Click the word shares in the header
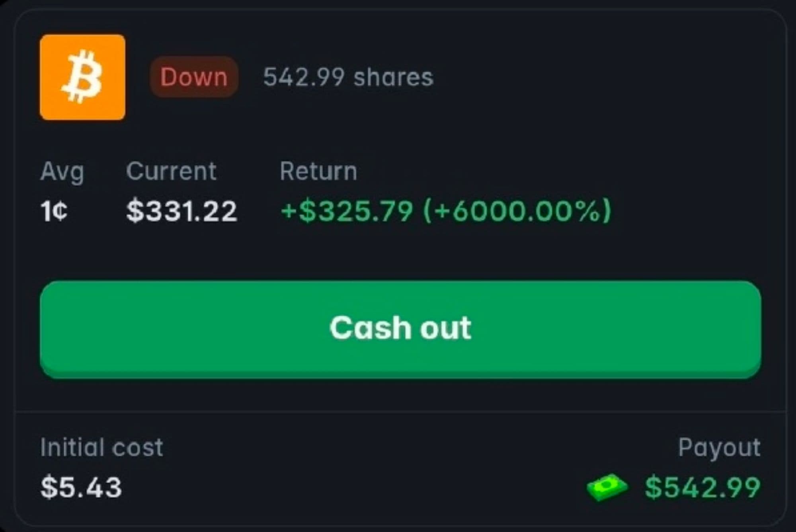This screenshot has width=796, height=532. tap(393, 77)
